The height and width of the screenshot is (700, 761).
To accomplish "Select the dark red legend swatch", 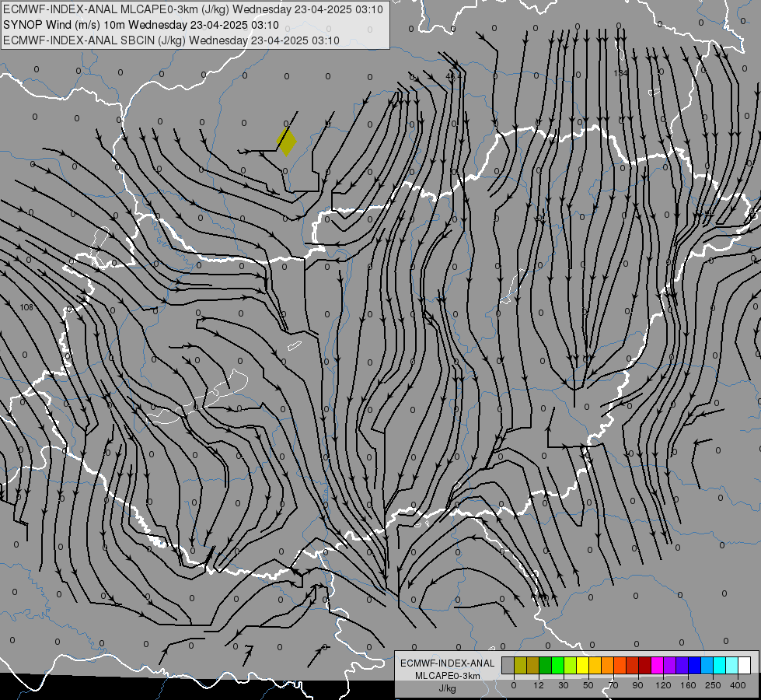I will tap(645, 665).
